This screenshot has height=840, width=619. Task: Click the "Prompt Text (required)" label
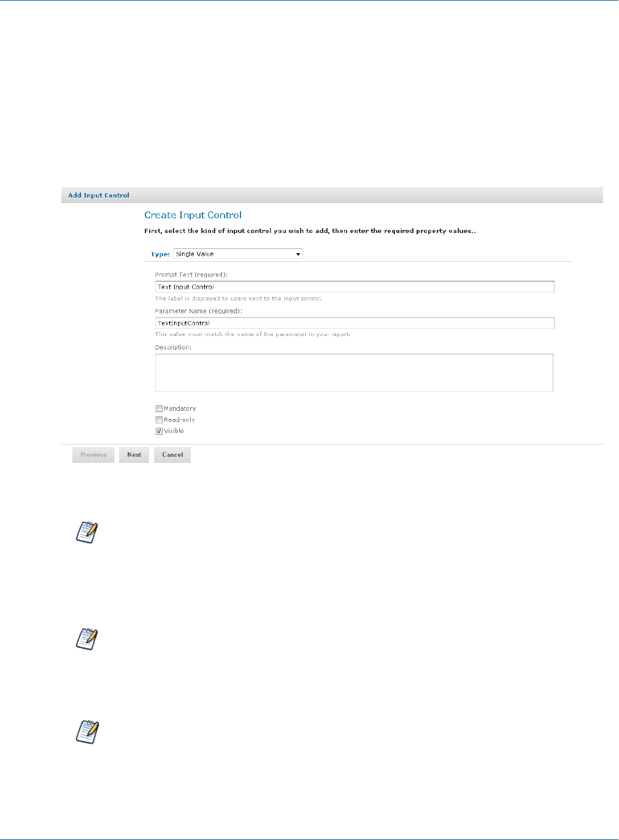(x=191, y=275)
